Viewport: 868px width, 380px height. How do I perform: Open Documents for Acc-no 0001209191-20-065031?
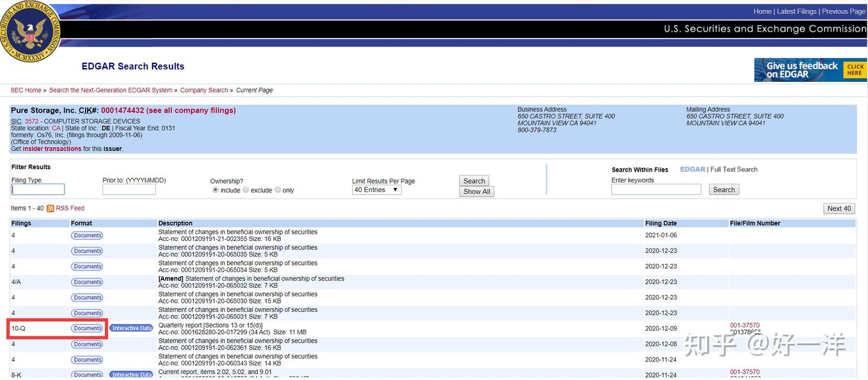(87, 313)
